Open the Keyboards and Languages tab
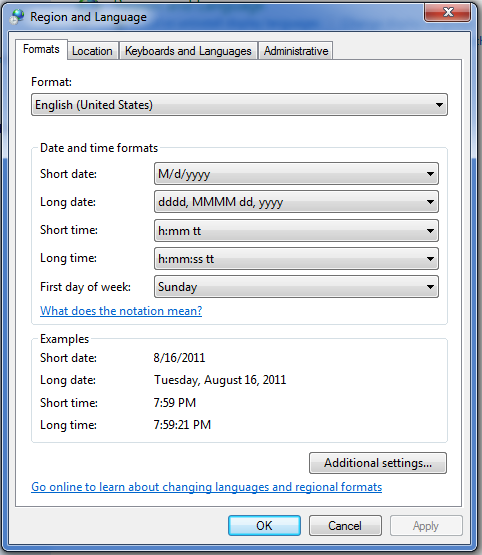The image size is (482, 555). (x=188, y=51)
